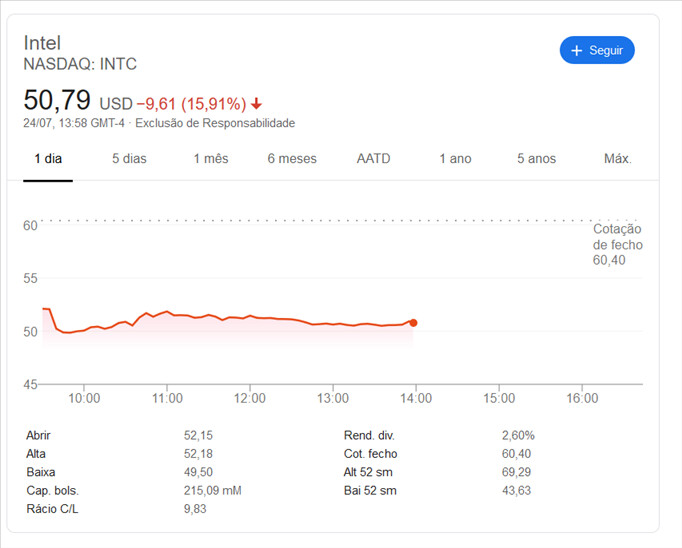Switch to the 5 dias tab

click(x=129, y=159)
